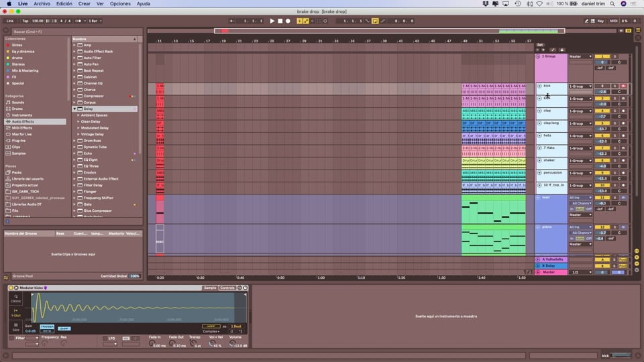Switch Simpler to Sample tab
The width and height of the screenshot is (644, 362).
(x=210, y=288)
